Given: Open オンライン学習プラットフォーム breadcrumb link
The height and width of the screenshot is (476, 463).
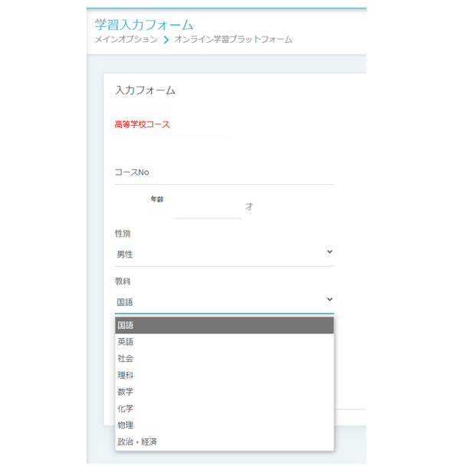Looking at the screenshot, I should coord(233,39).
